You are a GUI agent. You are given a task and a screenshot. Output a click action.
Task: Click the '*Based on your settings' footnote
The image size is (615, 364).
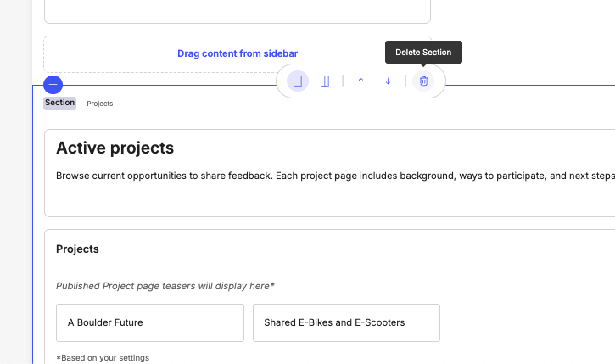pos(103,358)
